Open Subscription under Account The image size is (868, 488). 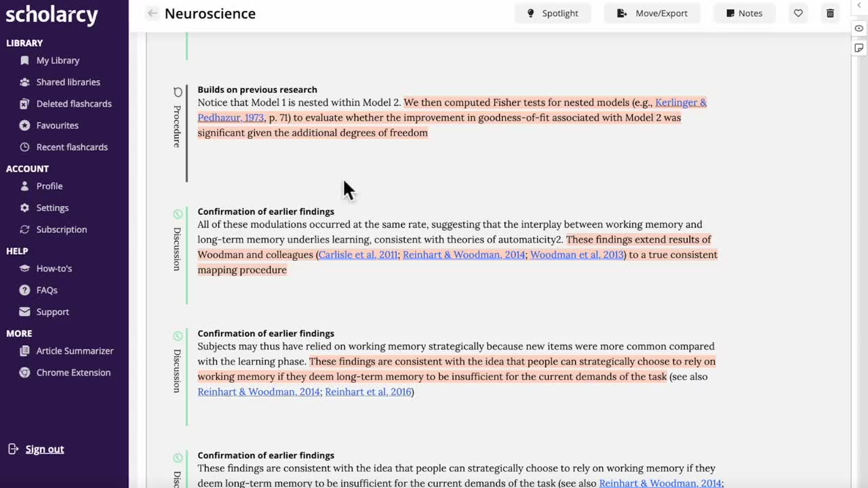pyautogui.click(x=62, y=229)
